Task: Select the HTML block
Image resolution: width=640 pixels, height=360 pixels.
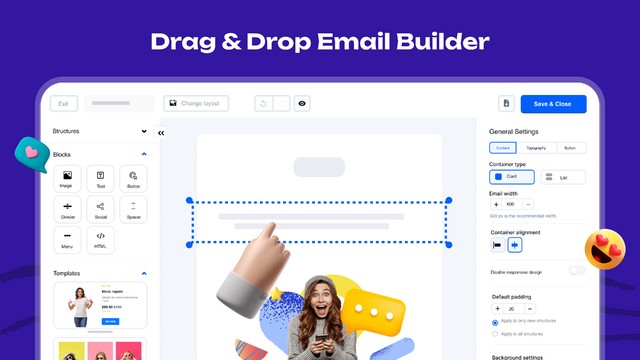Action: 100,240
